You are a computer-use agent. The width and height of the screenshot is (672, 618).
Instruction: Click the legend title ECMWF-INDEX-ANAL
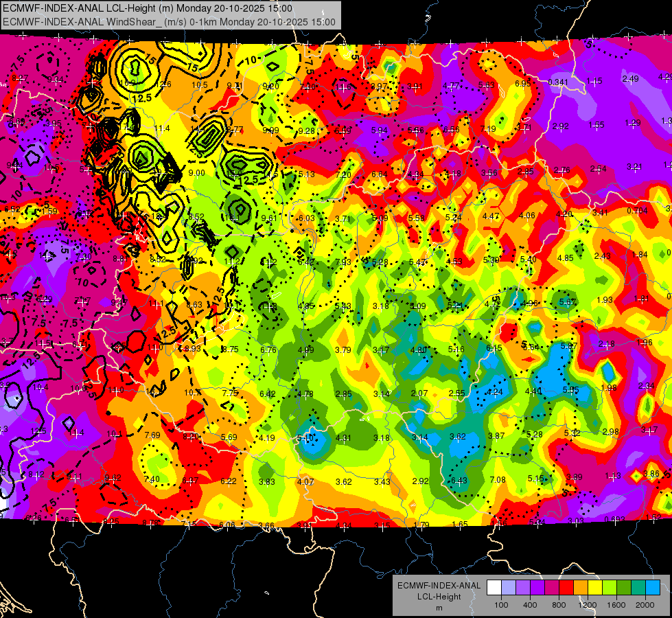click(x=439, y=586)
